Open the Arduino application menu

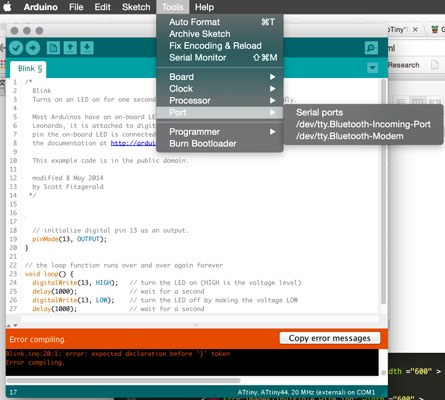coord(40,7)
